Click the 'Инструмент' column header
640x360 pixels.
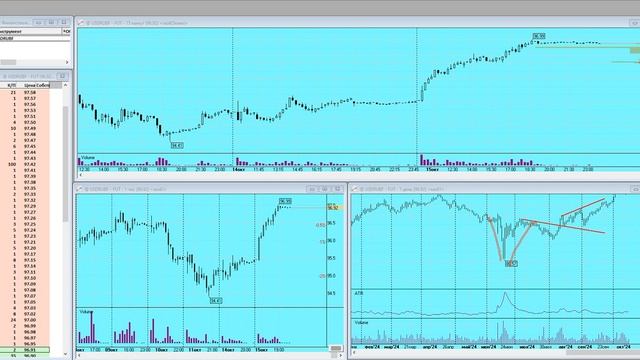click(31, 31)
